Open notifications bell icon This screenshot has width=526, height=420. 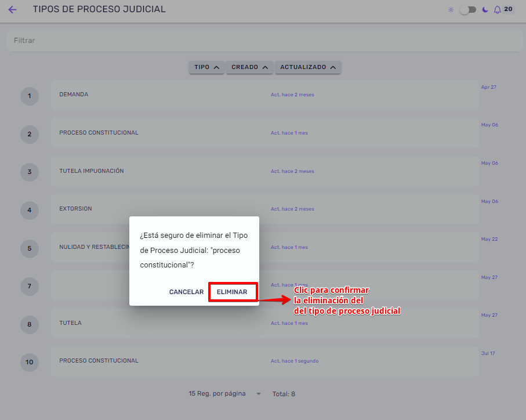pyautogui.click(x=498, y=10)
